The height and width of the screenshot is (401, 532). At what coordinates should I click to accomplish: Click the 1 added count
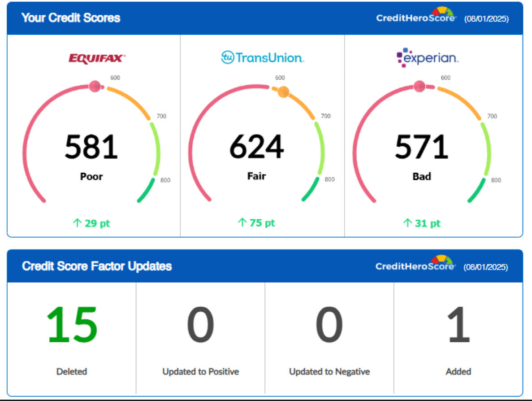[x=458, y=325]
